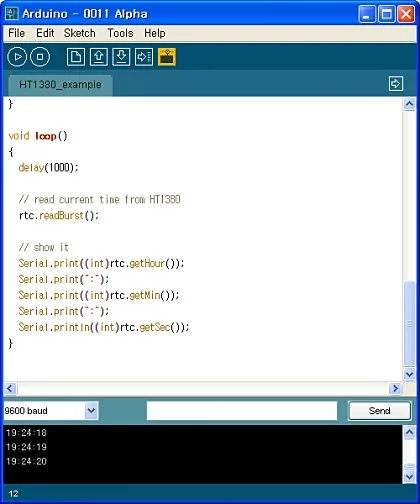Open the Help menu
Image resolution: width=420 pixels, height=504 pixels.
pyautogui.click(x=155, y=33)
